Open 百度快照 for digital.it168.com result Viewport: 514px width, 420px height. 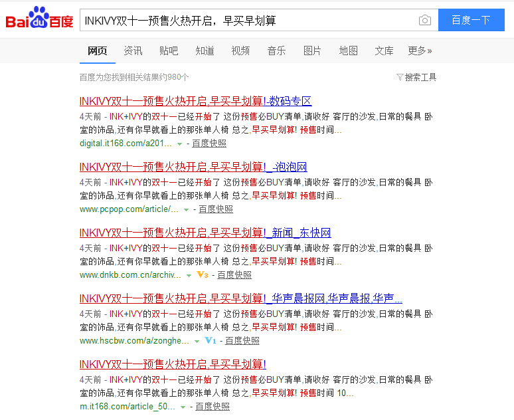click(x=209, y=144)
